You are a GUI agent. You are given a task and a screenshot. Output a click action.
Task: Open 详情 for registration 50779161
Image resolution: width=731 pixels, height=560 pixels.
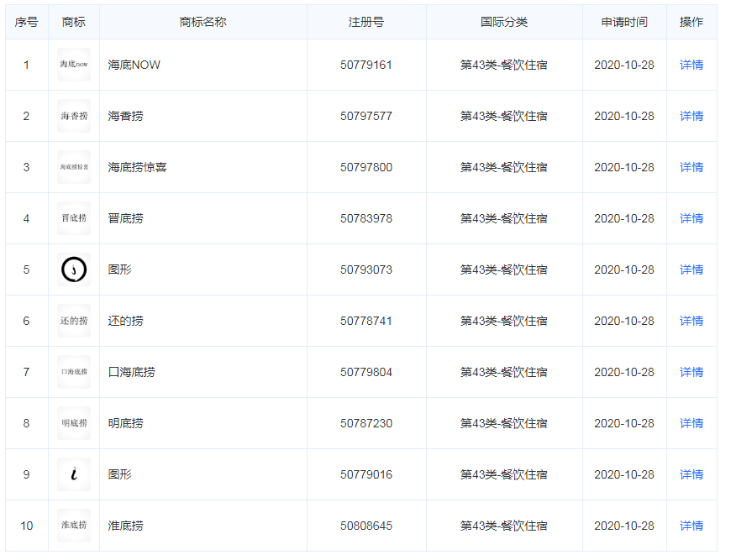tap(691, 64)
